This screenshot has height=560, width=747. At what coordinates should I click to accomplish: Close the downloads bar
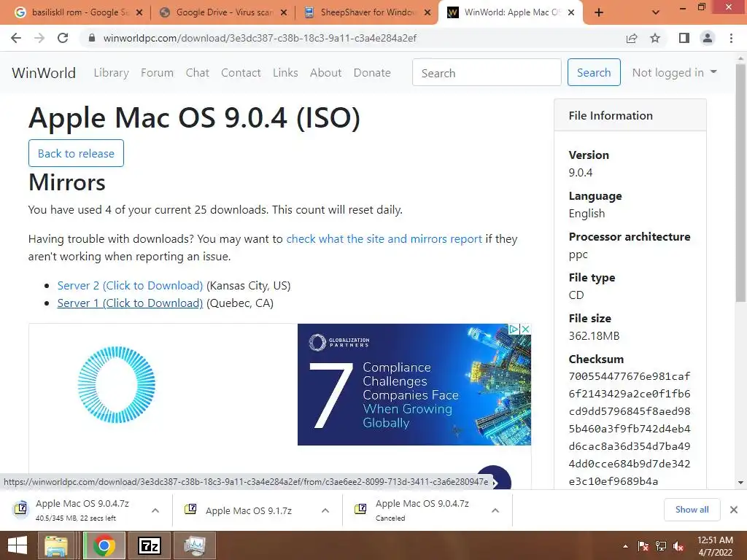coord(734,510)
